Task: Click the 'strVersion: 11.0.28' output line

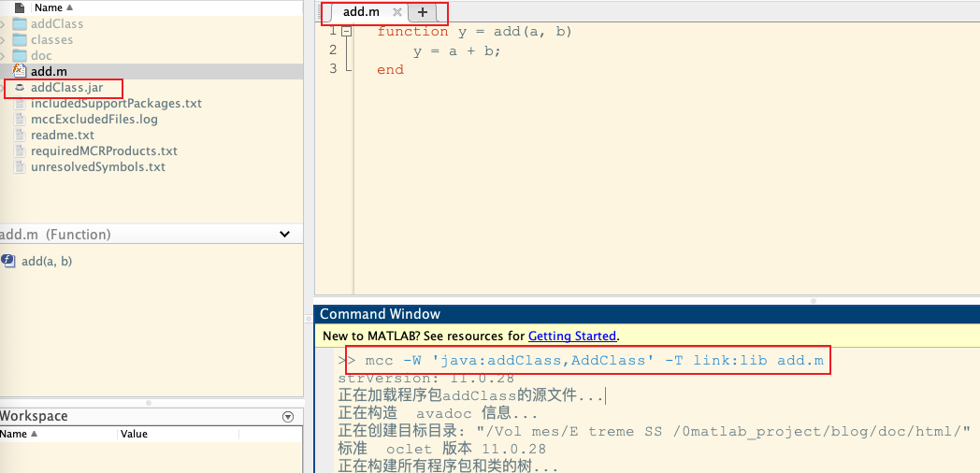Action: tap(426, 378)
